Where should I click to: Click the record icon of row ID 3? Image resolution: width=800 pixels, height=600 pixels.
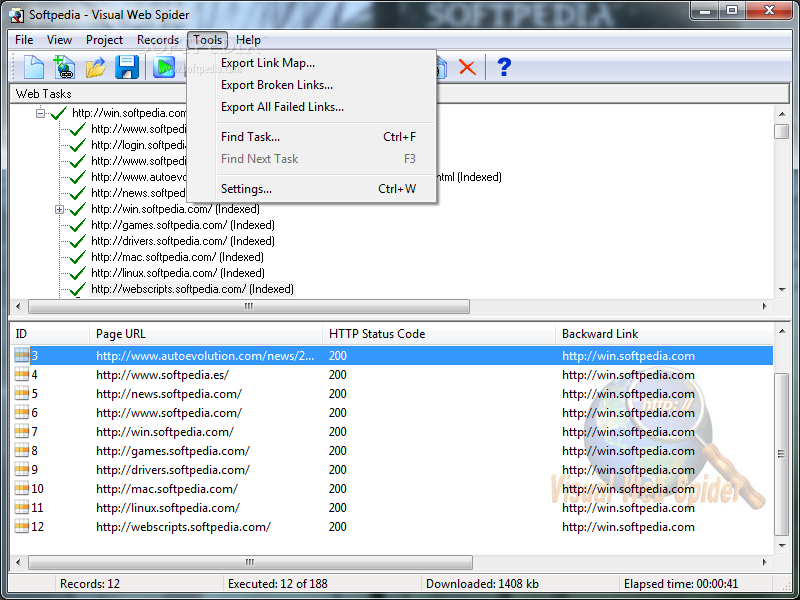click(x=21, y=355)
